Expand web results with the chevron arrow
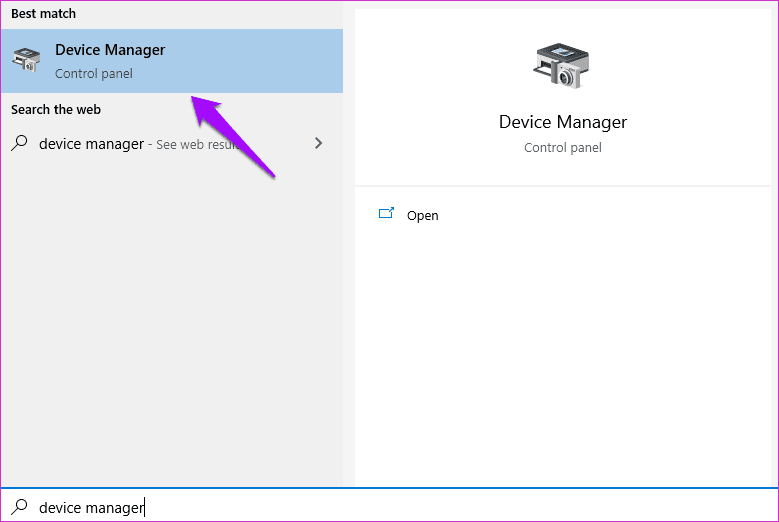The height and width of the screenshot is (522, 779). pyautogui.click(x=318, y=144)
